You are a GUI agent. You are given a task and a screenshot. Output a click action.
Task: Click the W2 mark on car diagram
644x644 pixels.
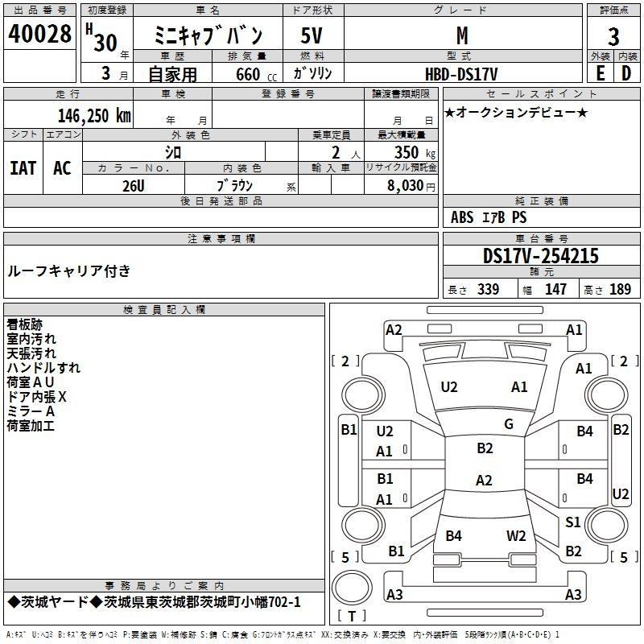tap(516, 535)
